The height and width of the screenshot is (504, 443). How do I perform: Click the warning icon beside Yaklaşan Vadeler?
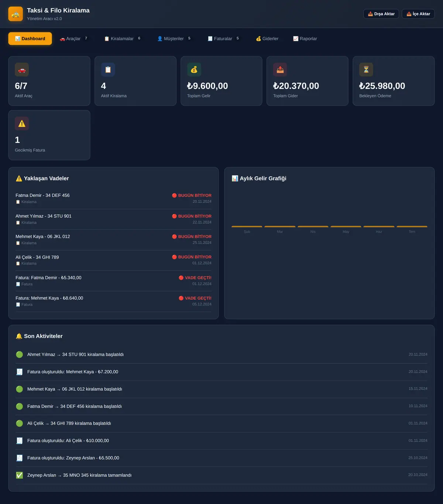[x=19, y=179]
